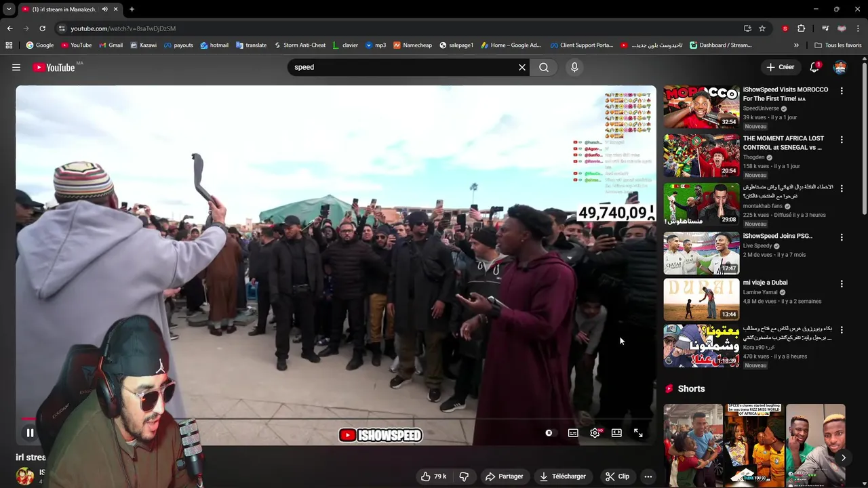Open a new browser tab with plus
The height and width of the screenshot is (488, 868).
(x=132, y=9)
